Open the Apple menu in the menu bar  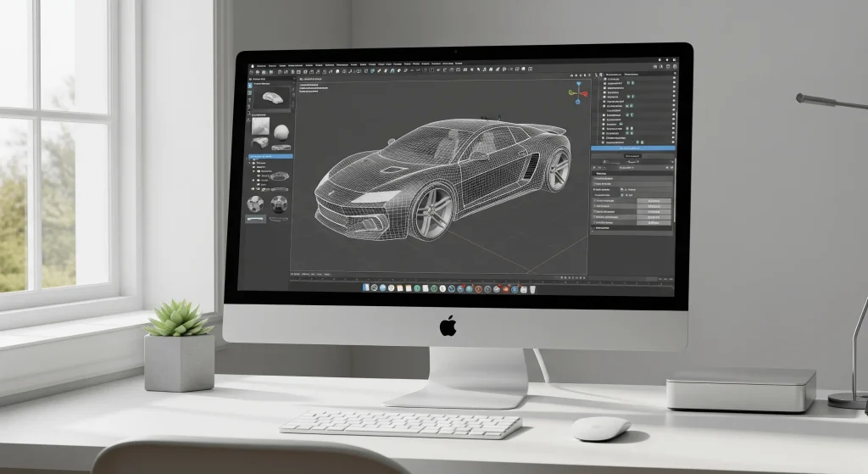coord(252,65)
